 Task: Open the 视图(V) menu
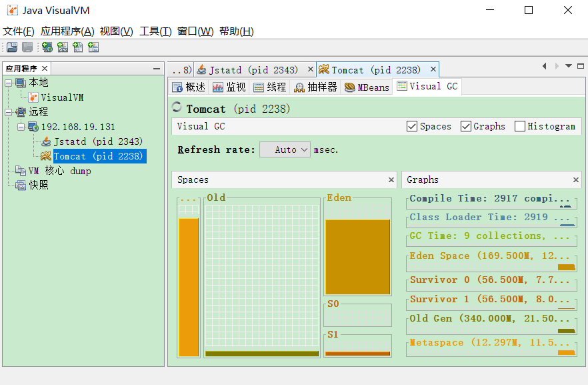(x=116, y=31)
